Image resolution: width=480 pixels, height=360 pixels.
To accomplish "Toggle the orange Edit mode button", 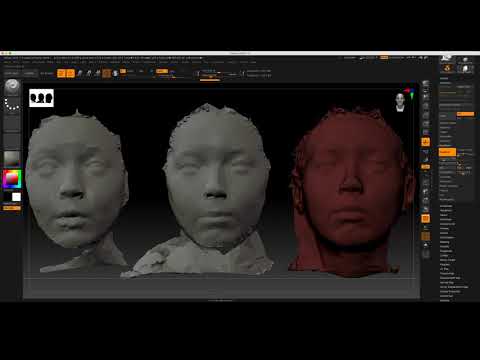I will point(61,73).
